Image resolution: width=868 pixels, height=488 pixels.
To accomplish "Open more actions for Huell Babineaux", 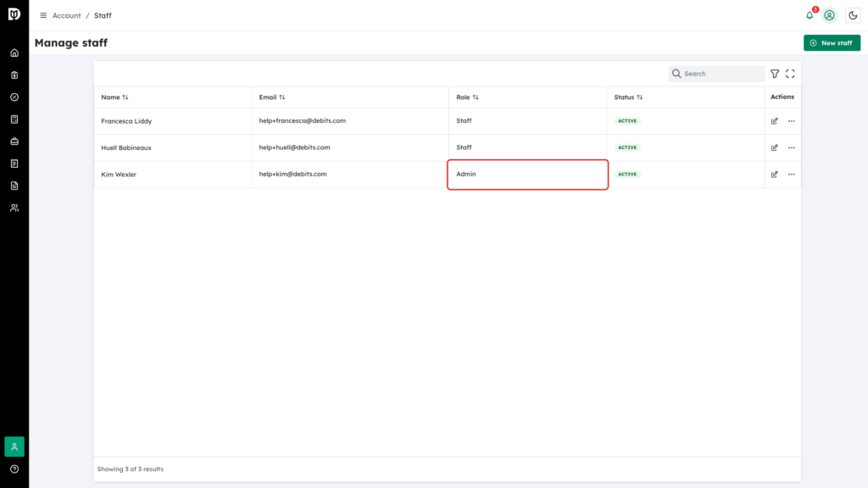I will pos(792,147).
